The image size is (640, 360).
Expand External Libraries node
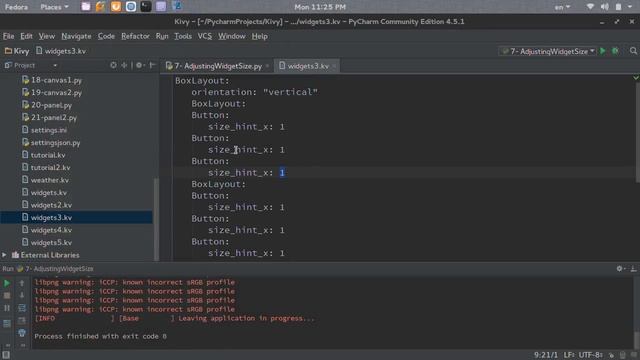(4, 255)
